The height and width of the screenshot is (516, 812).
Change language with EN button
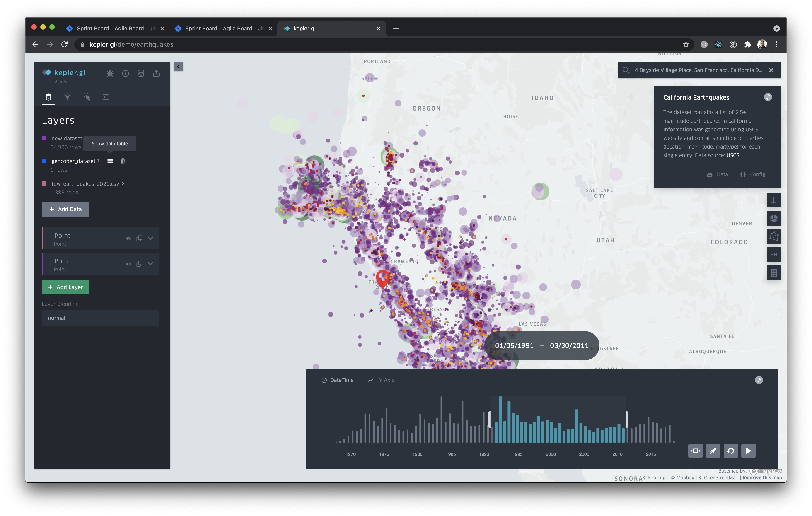[773, 254]
